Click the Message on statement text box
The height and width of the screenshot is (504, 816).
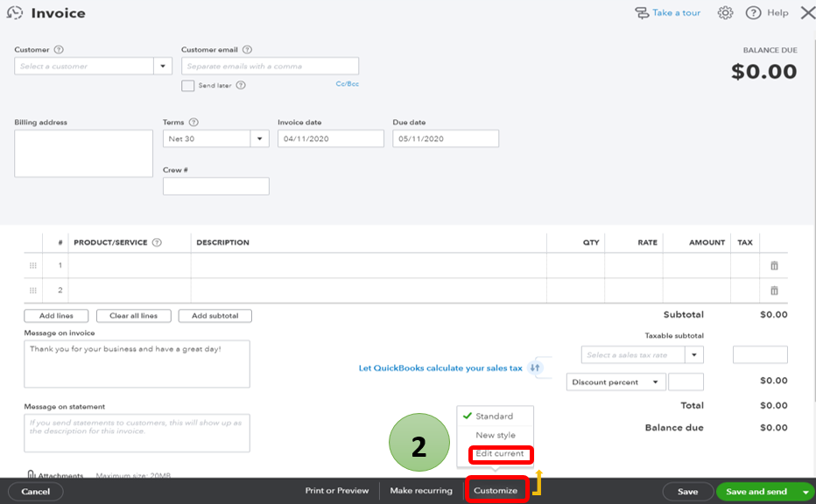(x=137, y=433)
